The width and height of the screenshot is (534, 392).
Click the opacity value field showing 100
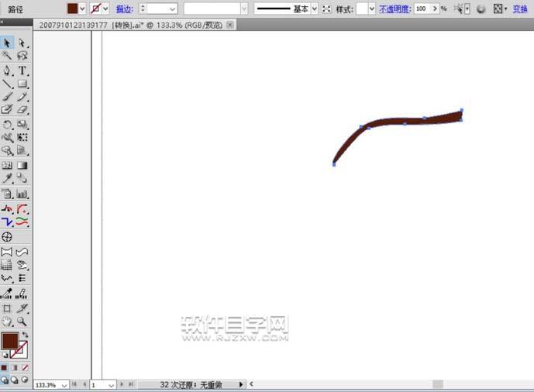coord(422,9)
